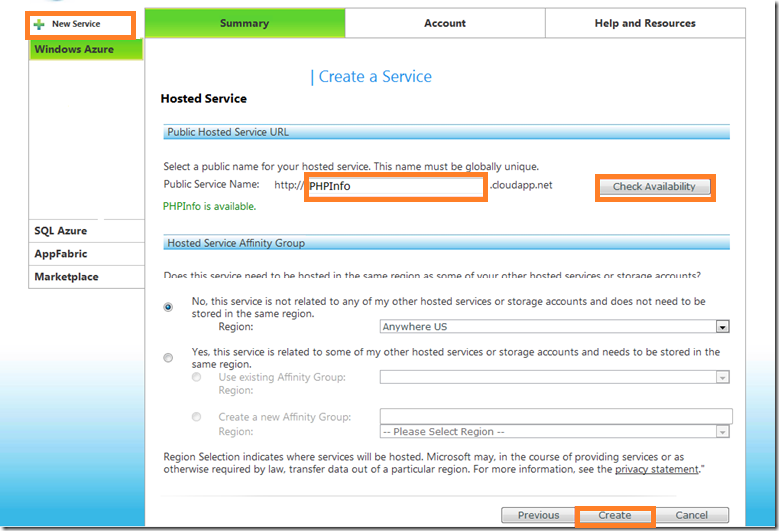Click the '.cloudapp.net' domain suffix text

pos(521,185)
